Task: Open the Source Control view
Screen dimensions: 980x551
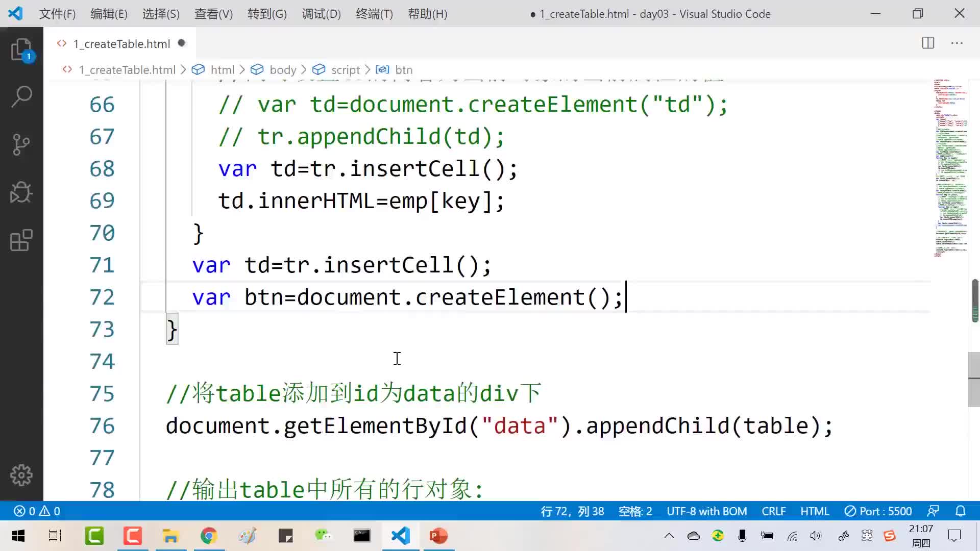Action: pyautogui.click(x=21, y=144)
